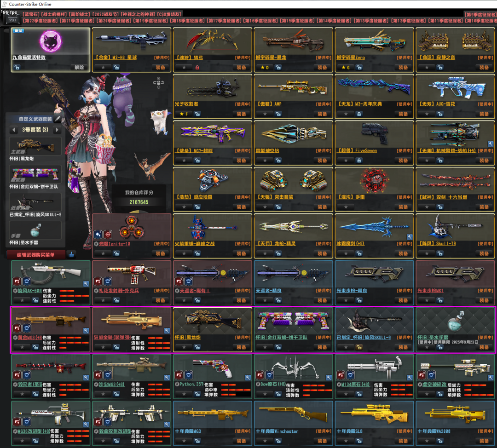497x448 pixels.
Task: Click the red gun icon on 致命双刺改进型 card
Action: (98, 422)
